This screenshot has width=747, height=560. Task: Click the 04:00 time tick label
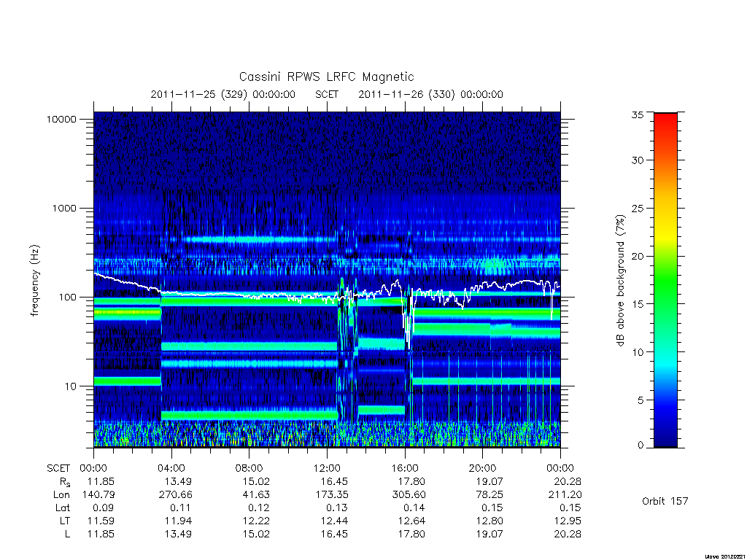[171, 468]
